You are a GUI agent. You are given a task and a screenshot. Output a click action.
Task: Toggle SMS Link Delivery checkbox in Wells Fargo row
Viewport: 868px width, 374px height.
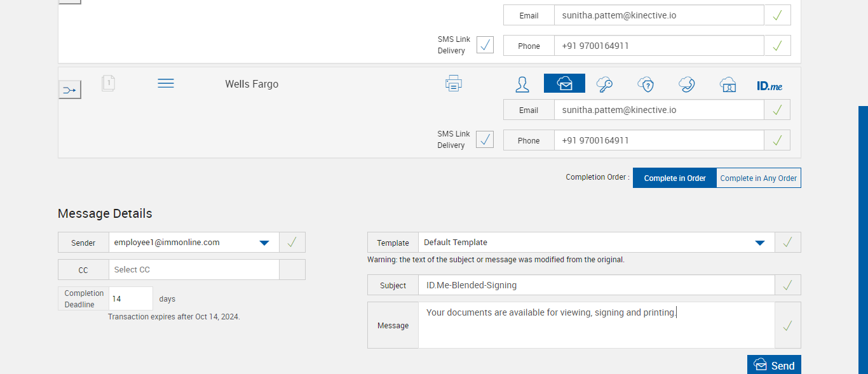(x=485, y=139)
